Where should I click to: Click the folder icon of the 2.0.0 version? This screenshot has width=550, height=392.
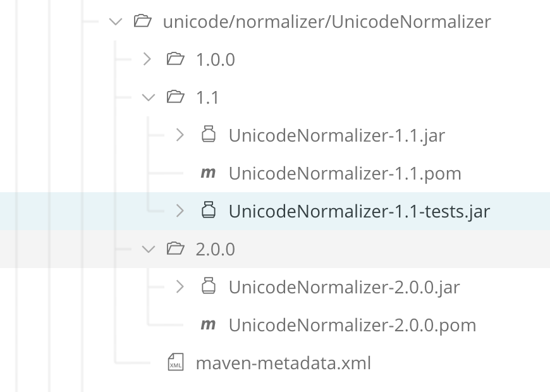click(x=176, y=248)
